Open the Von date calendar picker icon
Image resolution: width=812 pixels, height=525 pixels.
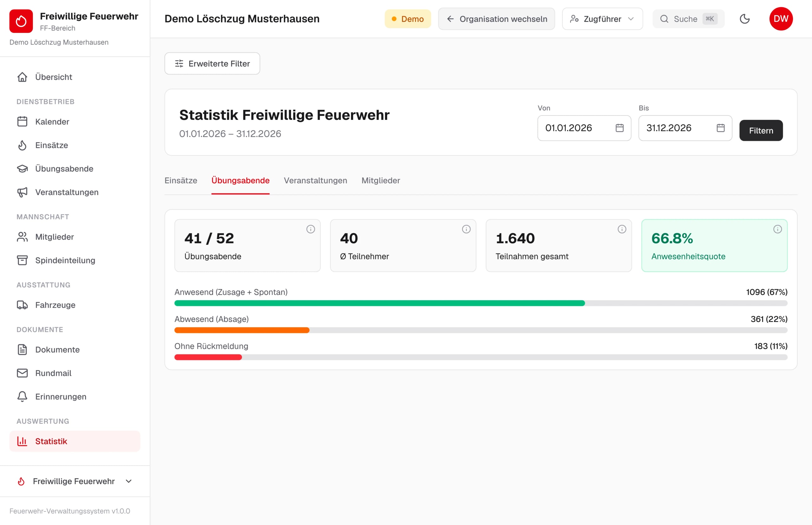pos(620,128)
